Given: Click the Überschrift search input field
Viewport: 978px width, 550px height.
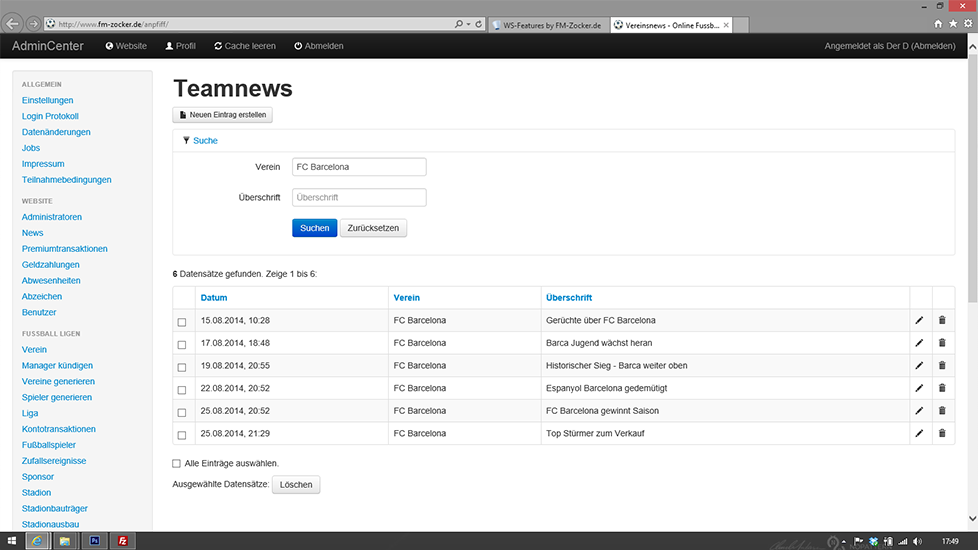Looking at the screenshot, I should [x=359, y=198].
